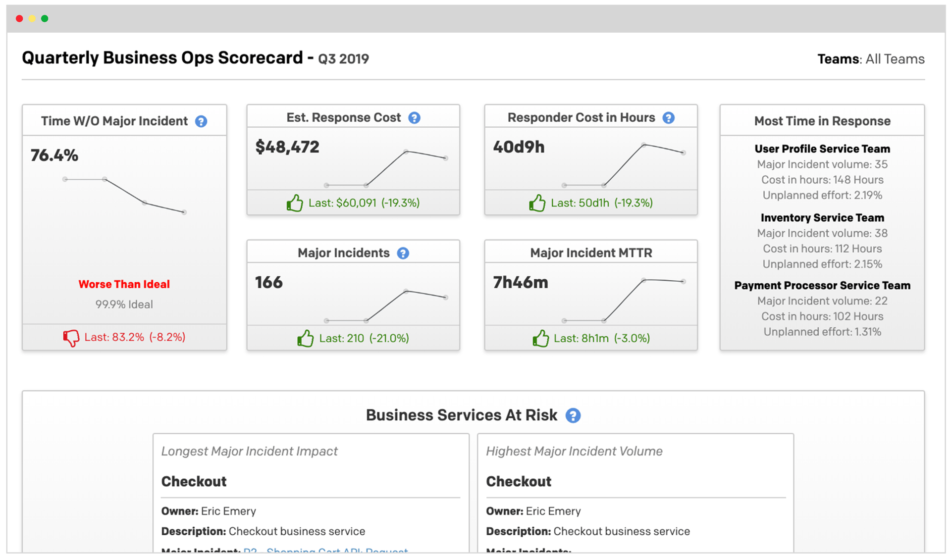Screen dimensions: 951x560
Task: Click the green thumbs-up beside Last: $60,091
Action: (x=295, y=203)
